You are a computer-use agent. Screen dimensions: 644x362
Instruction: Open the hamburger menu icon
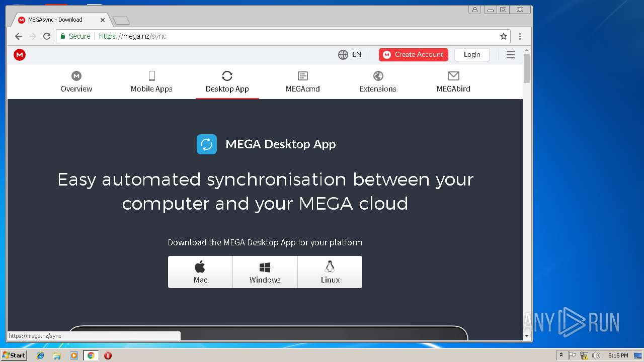click(x=511, y=55)
